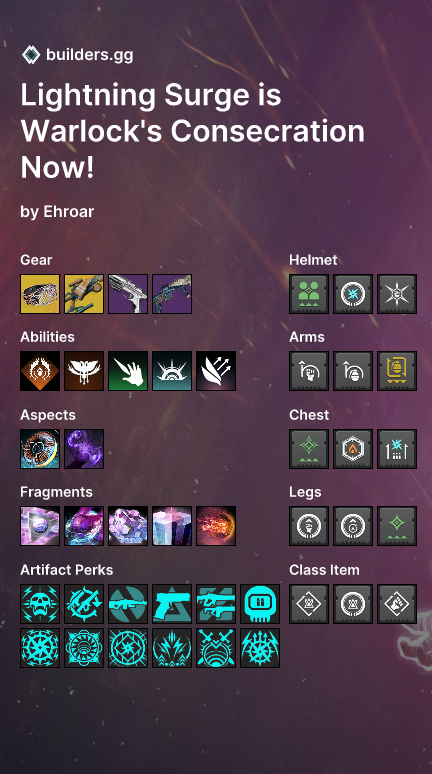Select the green diamond legs mod
This screenshot has width=432, height=774.
click(397, 526)
